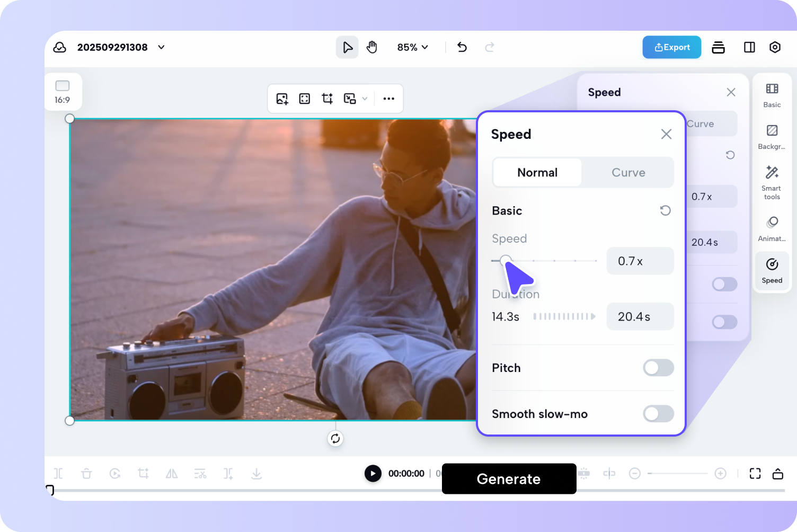Select the Normal tab in the Speed panel
Screen dimensions: 797x532
(537, 172)
